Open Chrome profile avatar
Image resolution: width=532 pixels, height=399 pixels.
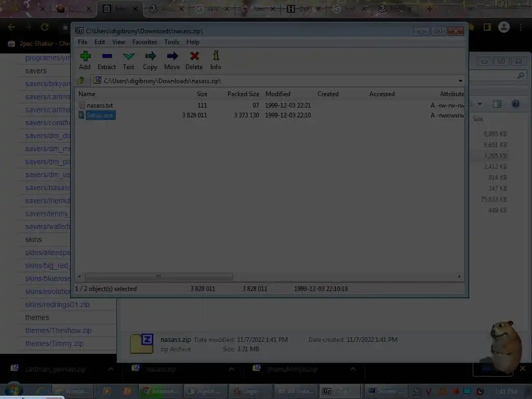pos(504,27)
